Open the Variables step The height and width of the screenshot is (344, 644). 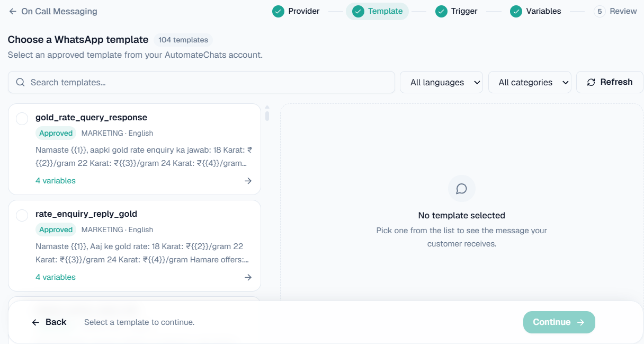click(x=535, y=11)
